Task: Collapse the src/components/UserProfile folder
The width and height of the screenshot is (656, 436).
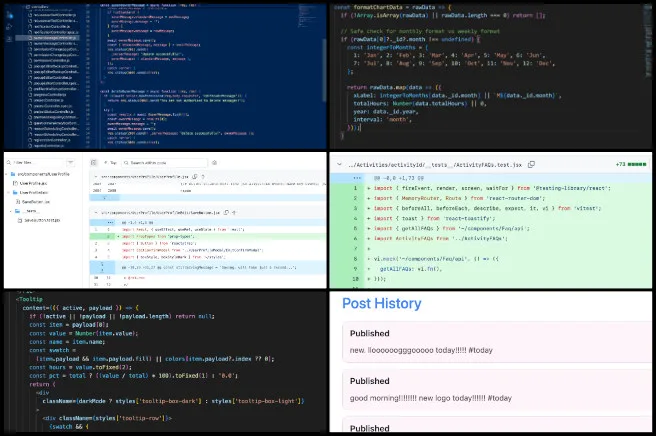Action: 7,174
